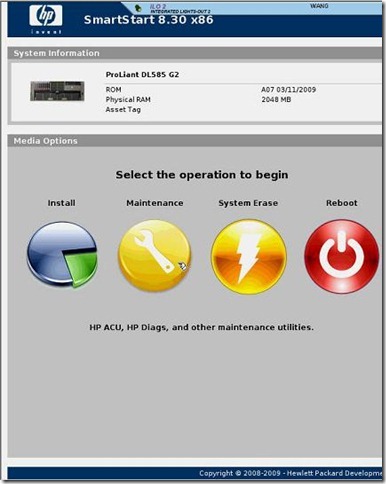Viewport: 386px width, 484px height.
Task: Click the 'Reboot' label text
Action: (x=342, y=203)
